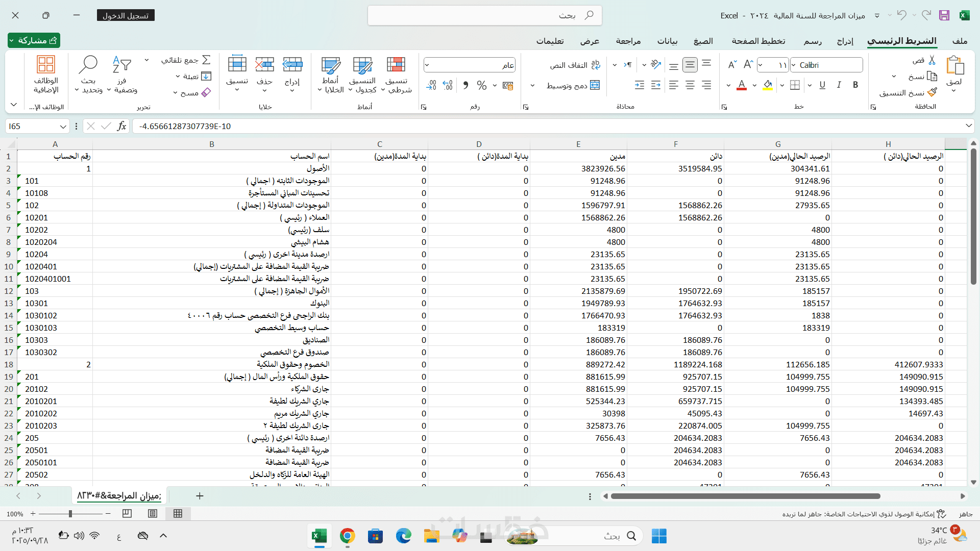The height and width of the screenshot is (551, 980).
Task: Click the AutoSum sigma icon
Action: point(206,60)
